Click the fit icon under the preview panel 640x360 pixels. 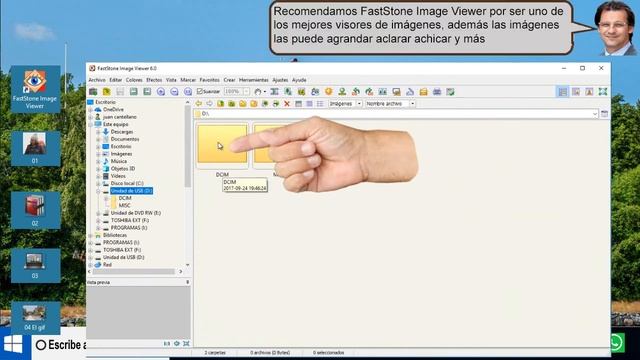pos(186,344)
